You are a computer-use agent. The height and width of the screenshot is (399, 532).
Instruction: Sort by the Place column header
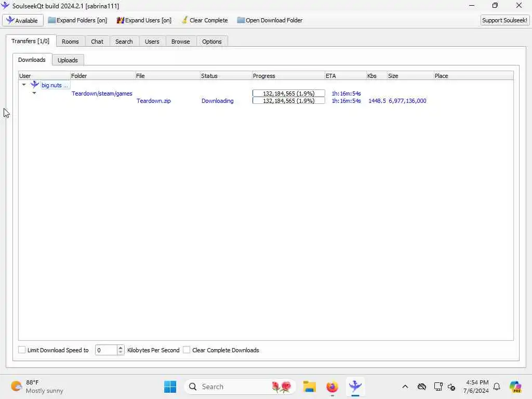click(474, 76)
